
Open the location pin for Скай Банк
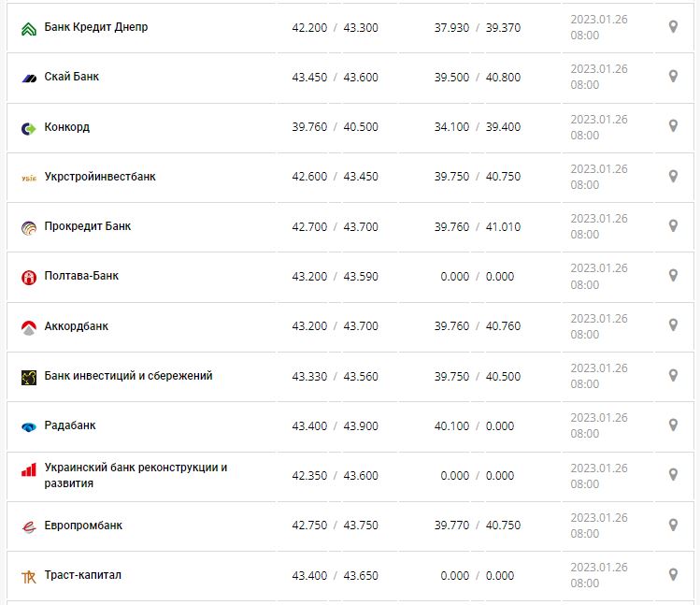[x=673, y=77]
